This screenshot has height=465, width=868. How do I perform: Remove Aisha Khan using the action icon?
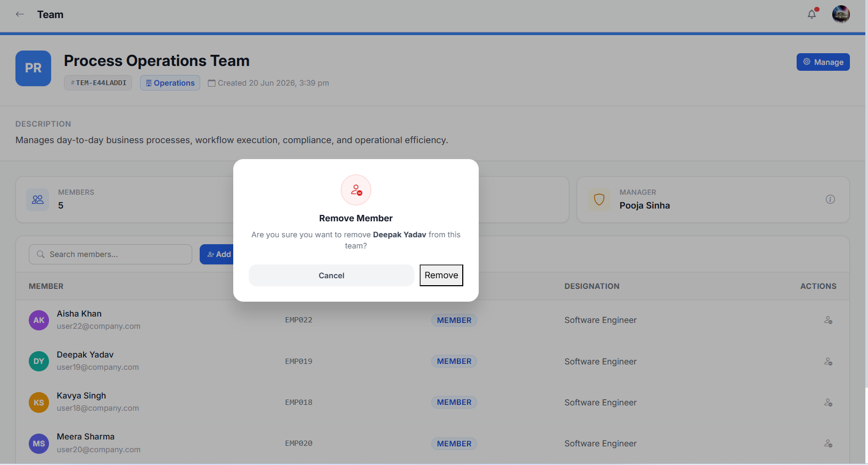point(828,320)
